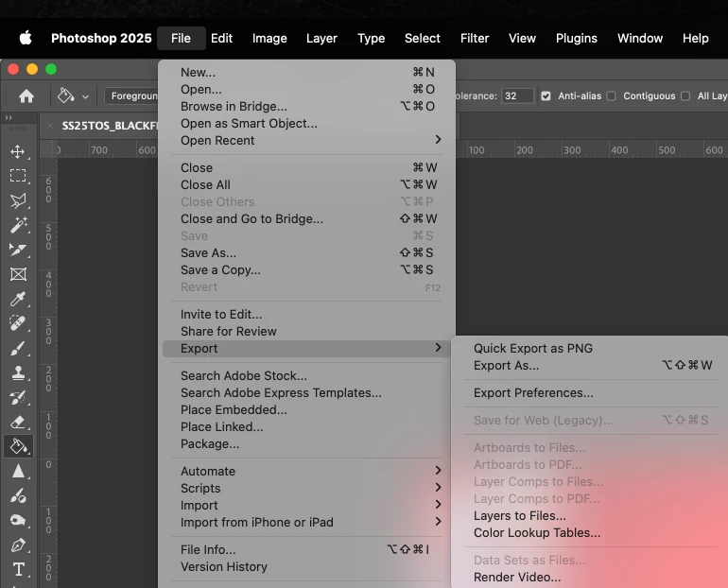Viewport: 728px width, 588px height.
Task: Expand the Export submenu
Action: [x=306, y=349]
